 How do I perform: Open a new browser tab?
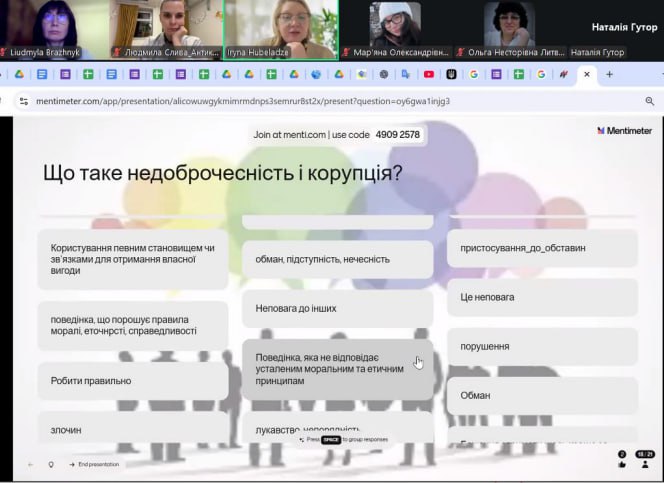pyautogui.click(x=610, y=74)
